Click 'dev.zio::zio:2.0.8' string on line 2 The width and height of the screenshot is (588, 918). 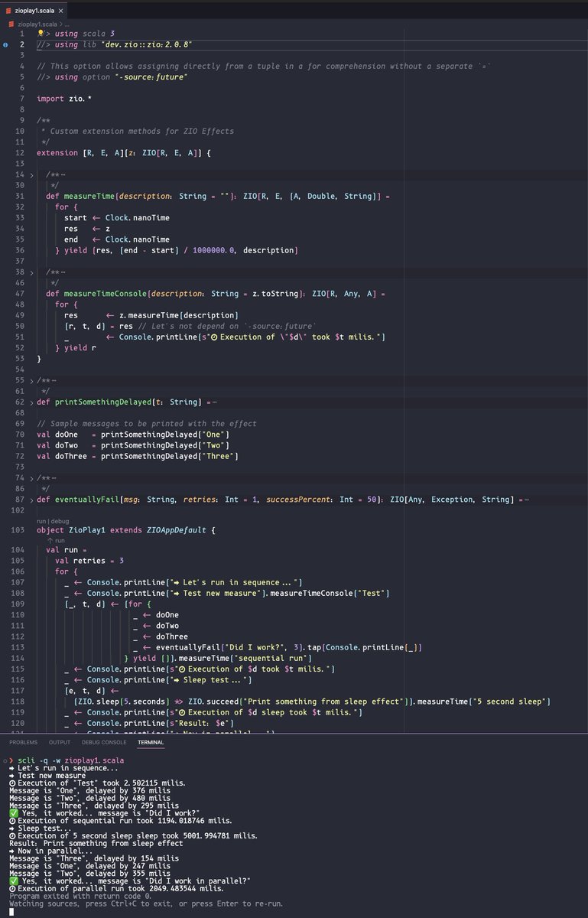148,44
